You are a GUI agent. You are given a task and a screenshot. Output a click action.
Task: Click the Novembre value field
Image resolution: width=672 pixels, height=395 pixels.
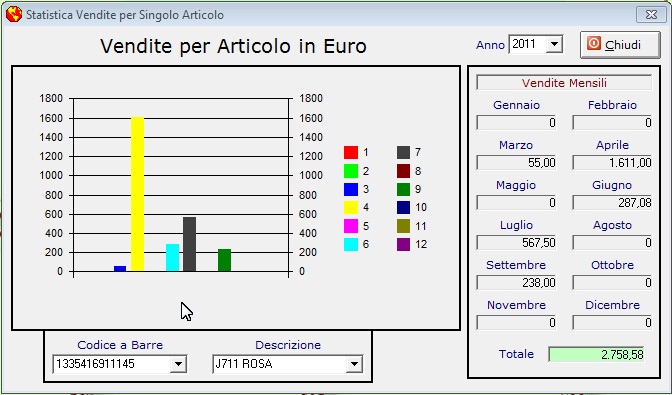click(x=516, y=323)
